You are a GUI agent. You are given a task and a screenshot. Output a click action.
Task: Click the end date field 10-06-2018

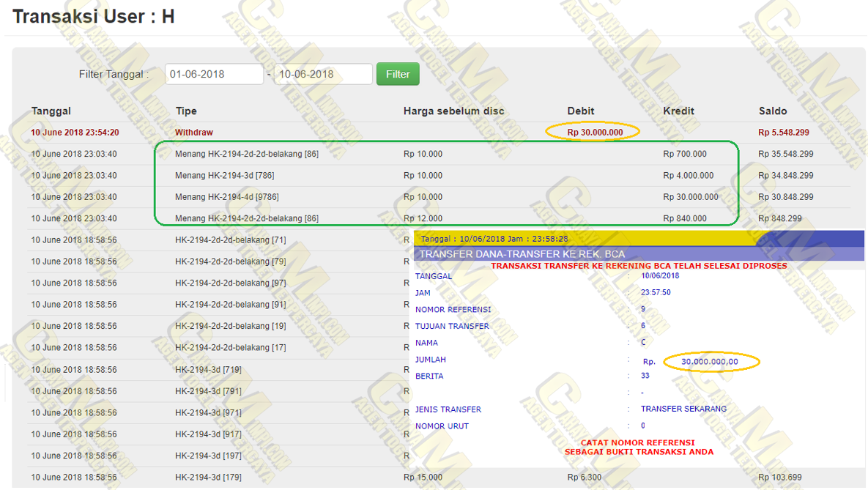[322, 74]
